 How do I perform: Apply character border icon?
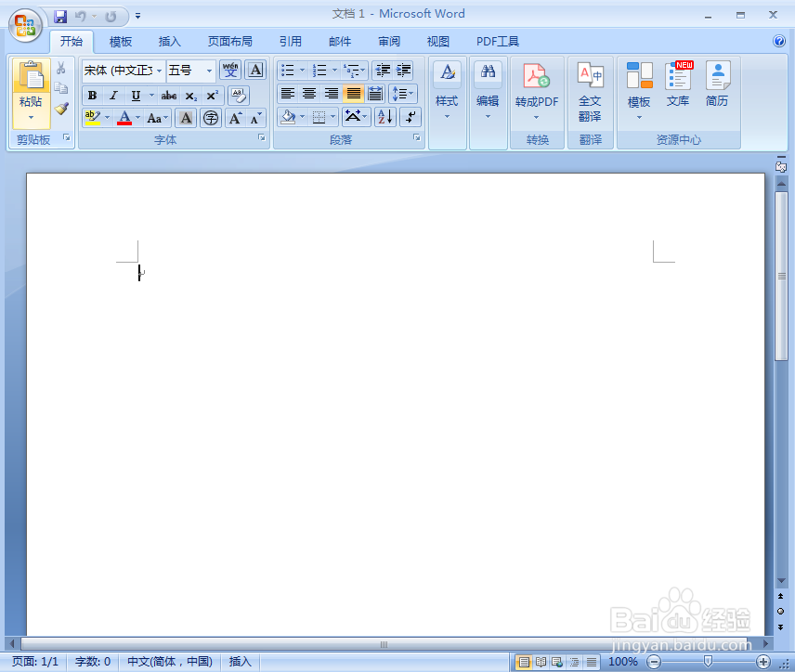point(256,70)
